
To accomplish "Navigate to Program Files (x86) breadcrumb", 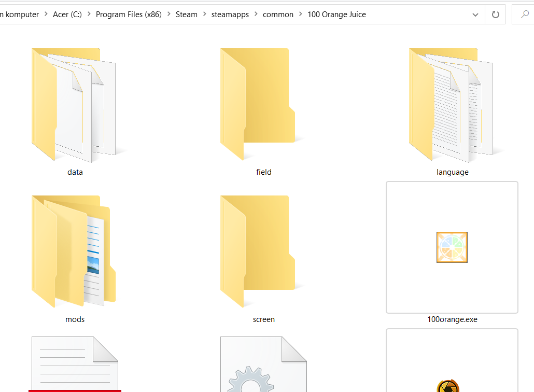I will (129, 15).
